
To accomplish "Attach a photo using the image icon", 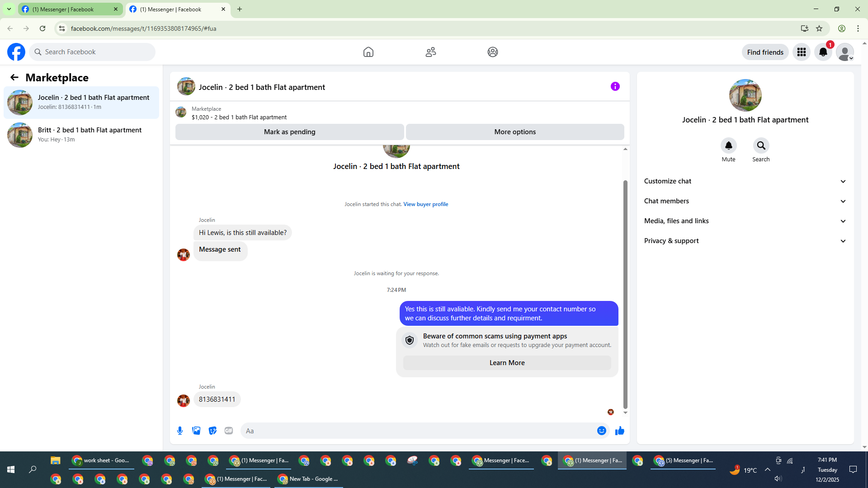I will click(x=196, y=431).
